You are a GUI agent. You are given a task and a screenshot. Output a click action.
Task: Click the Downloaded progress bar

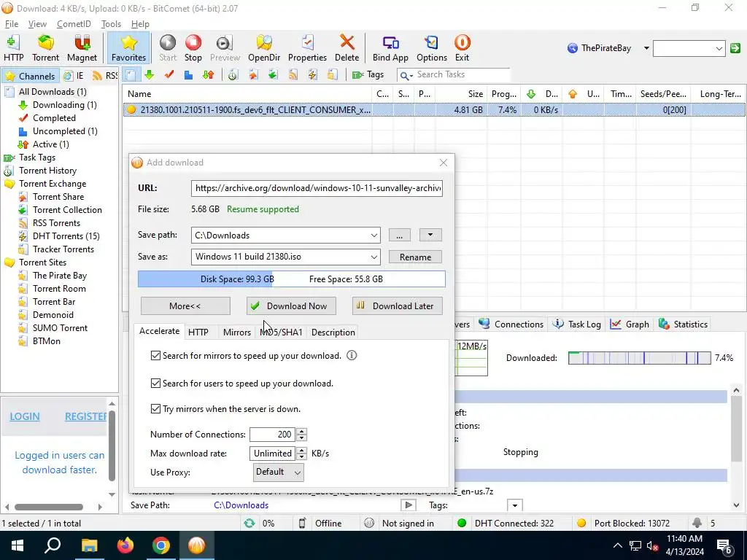639,357
